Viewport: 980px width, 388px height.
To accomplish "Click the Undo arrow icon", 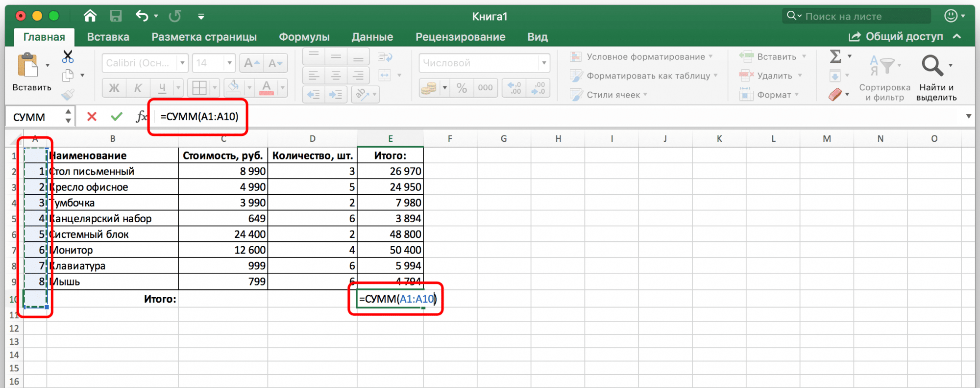I will coord(142,16).
